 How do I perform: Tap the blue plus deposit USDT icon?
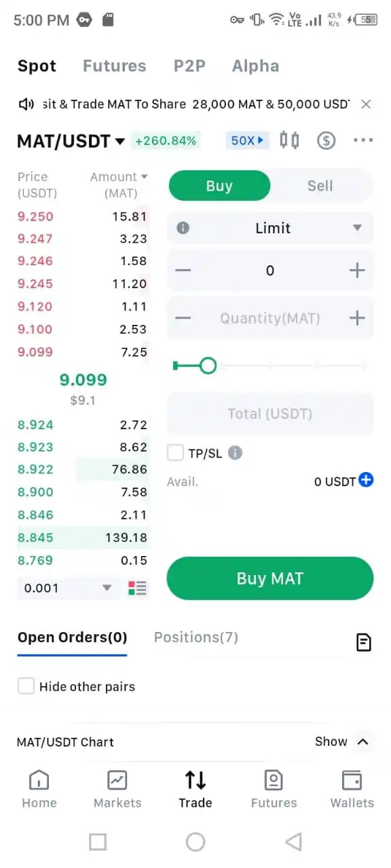(366, 481)
